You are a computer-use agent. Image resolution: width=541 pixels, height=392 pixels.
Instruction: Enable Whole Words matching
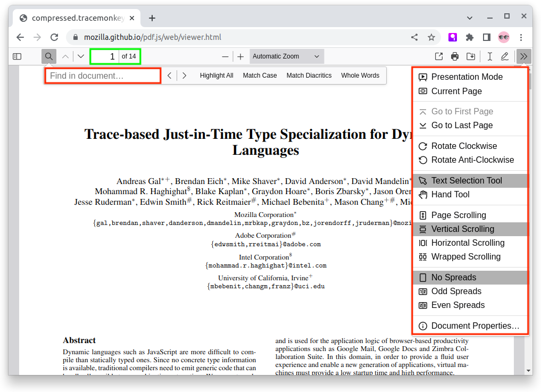click(360, 75)
